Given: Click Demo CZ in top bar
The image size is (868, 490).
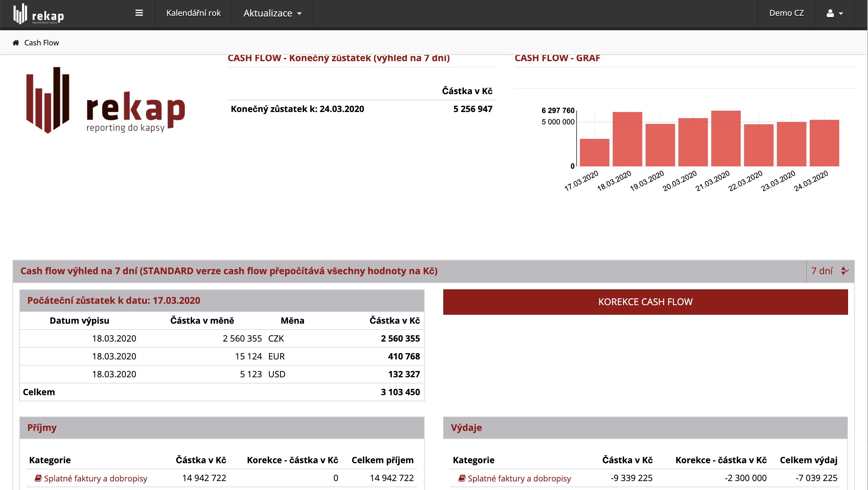Looking at the screenshot, I should (x=786, y=13).
